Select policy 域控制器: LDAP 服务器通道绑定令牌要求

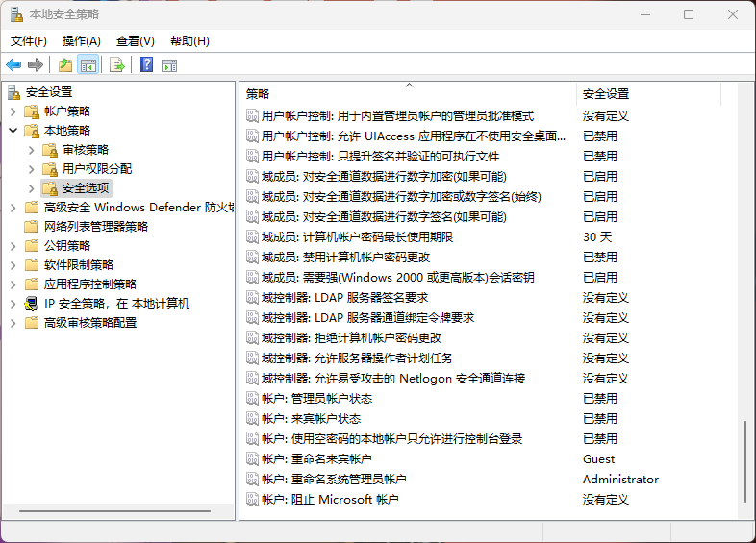click(367, 318)
